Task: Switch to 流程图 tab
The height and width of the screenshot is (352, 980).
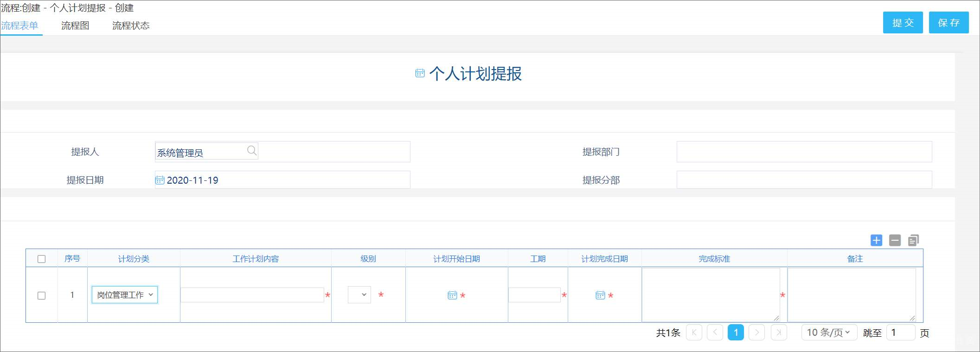Action: 75,26
